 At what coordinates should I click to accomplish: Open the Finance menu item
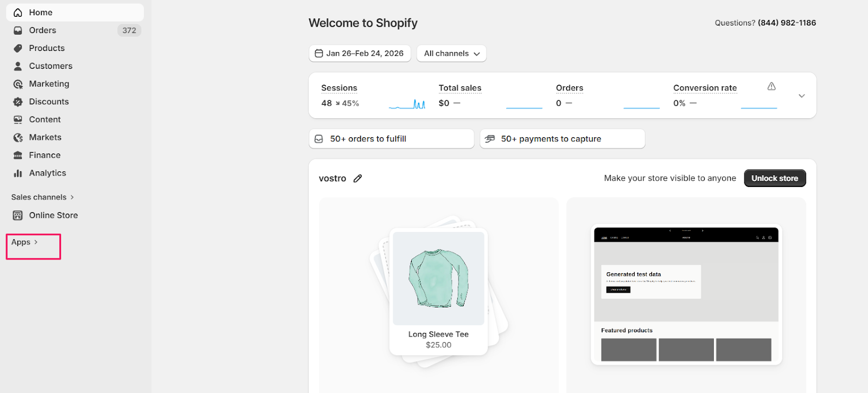(x=44, y=156)
